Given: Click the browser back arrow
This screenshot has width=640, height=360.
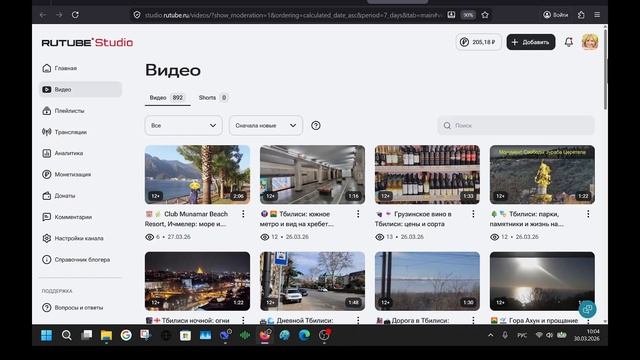Looking at the screenshot, I should pyautogui.click(x=43, y=15).
